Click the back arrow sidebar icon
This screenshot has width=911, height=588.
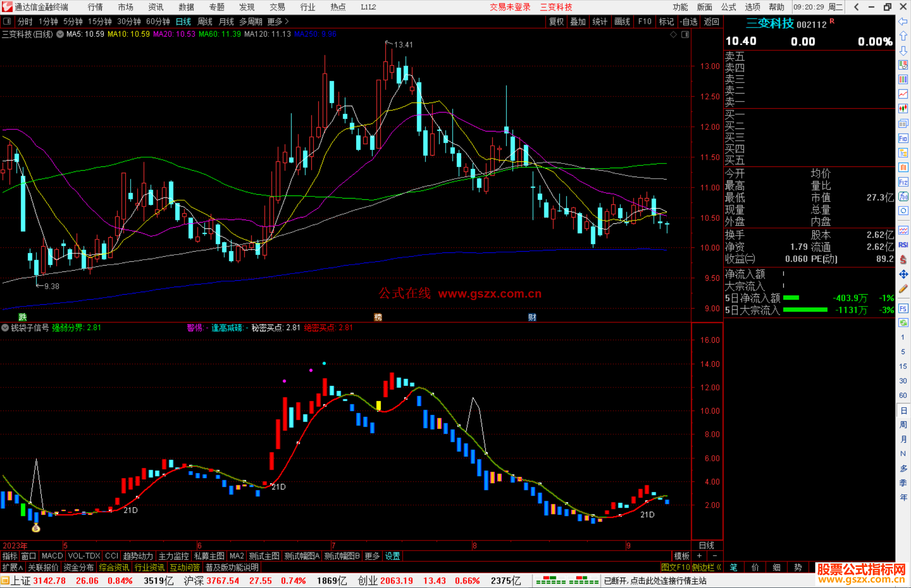coord(903,21)
